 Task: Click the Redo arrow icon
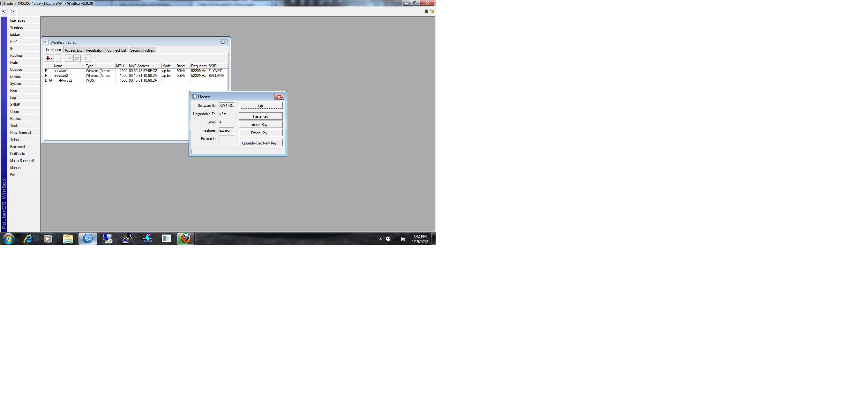12,11
